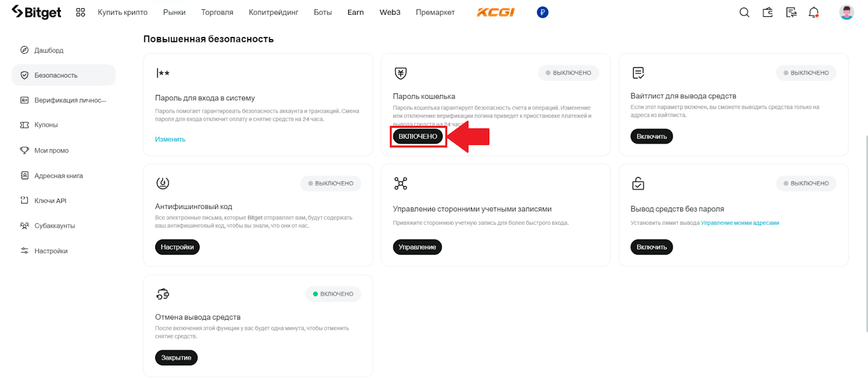The image size is (868, 380).
Task: Select Ключи API in sidebar
Action: pyautogui.click(x=50, y=201)
